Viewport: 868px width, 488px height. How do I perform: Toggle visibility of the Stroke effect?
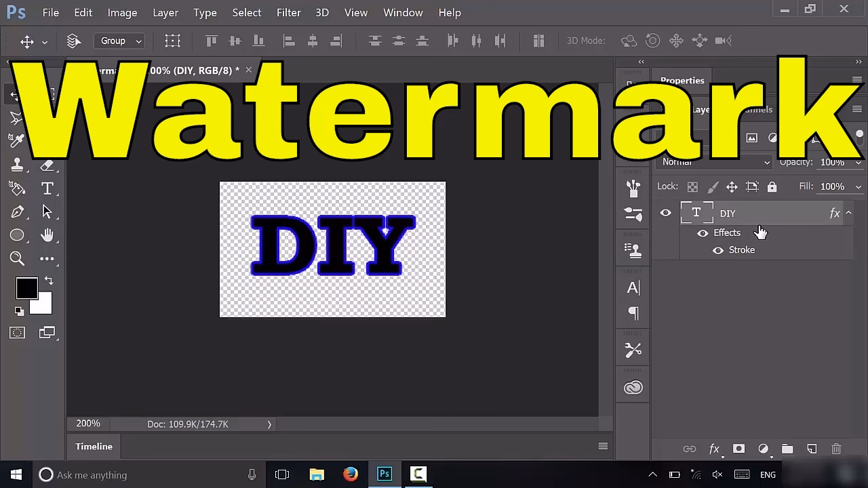(718, 250)
